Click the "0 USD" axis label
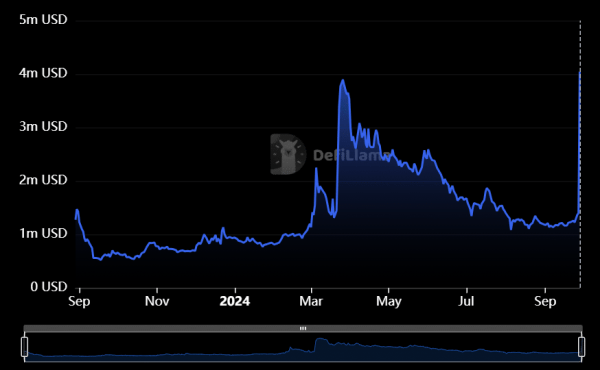This screenshot has height=370, width=600. pos(49,287)
